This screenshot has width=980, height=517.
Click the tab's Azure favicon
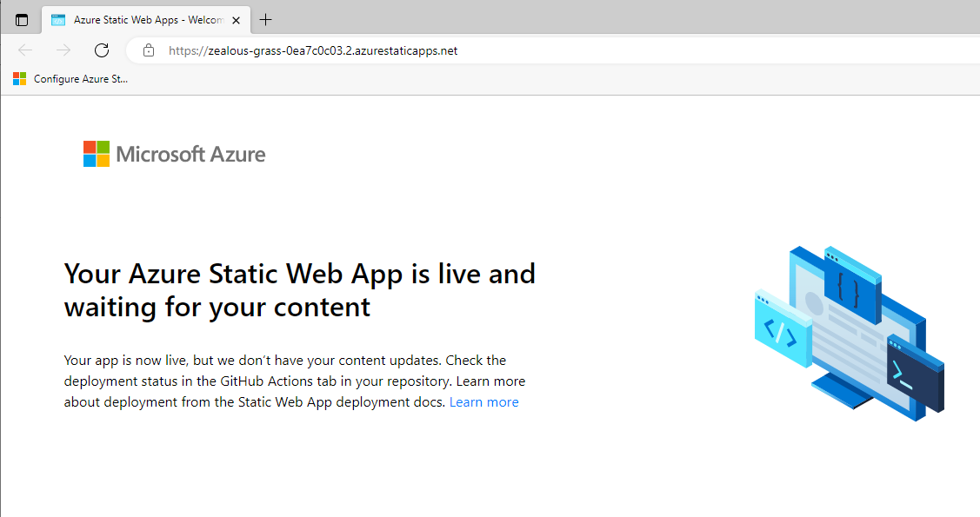tap(58, 20)
